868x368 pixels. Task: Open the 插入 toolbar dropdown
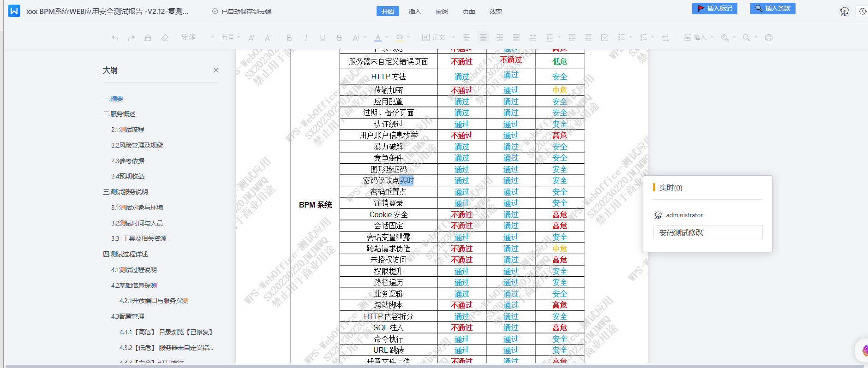pyautogui.click(x=699, y=37)
